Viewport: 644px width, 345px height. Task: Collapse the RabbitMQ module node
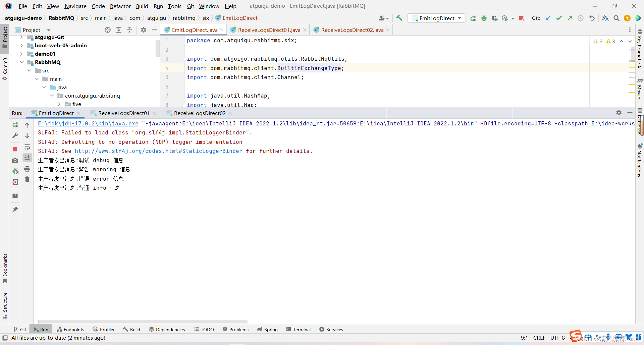[22, 62]
